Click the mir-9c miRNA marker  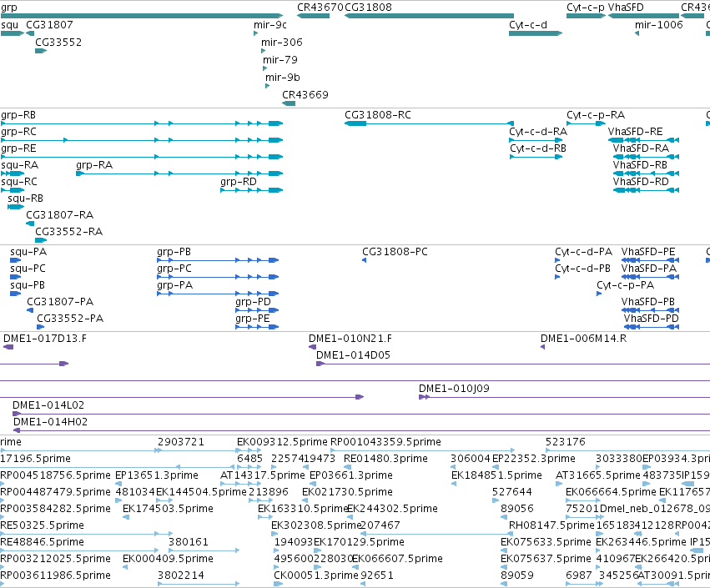coord(256,33)
